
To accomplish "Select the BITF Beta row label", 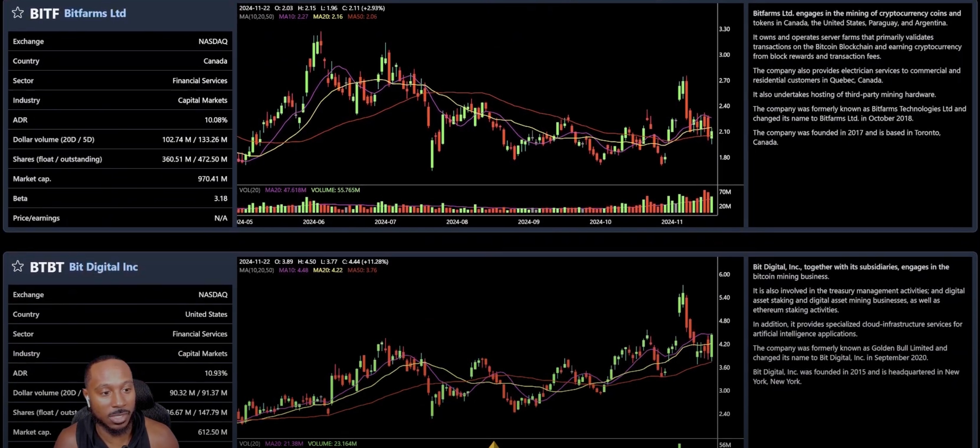I will pos(20,198).
